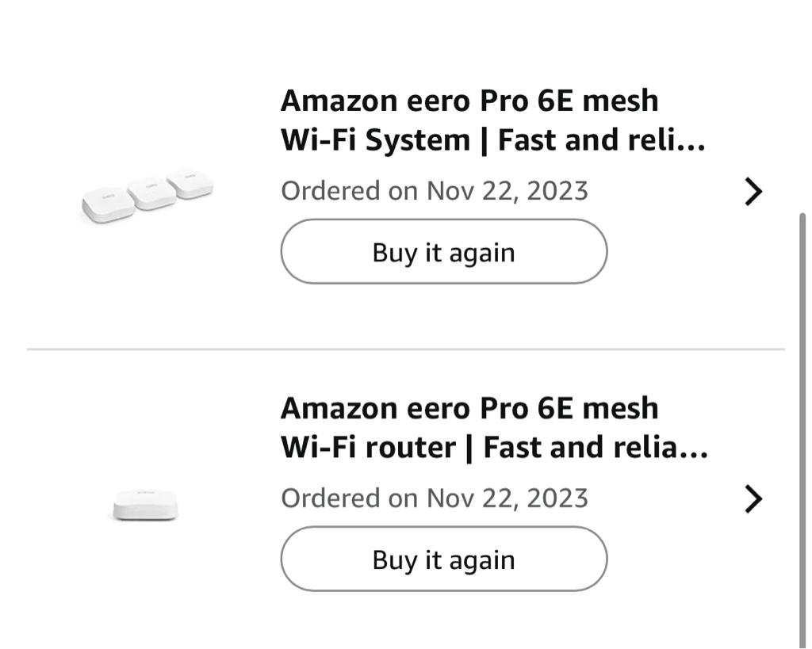Expand the eero Wi-Fi router order chevron
The image size is (812, 649).
[x=753, y=498]
